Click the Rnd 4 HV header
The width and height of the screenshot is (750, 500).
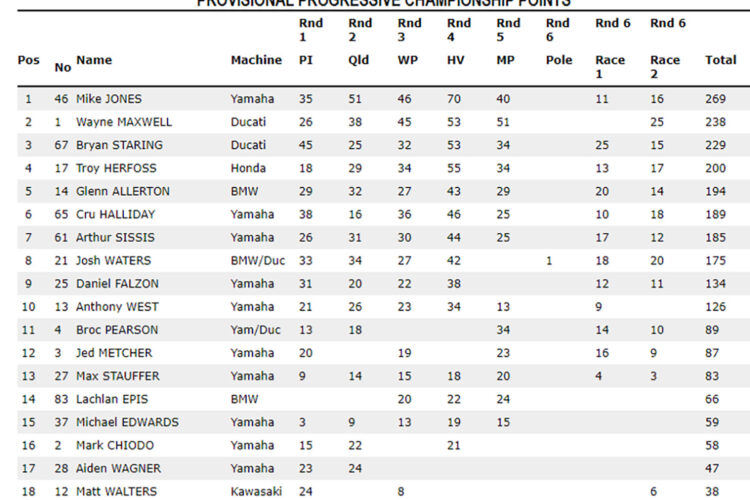[459, 42]
